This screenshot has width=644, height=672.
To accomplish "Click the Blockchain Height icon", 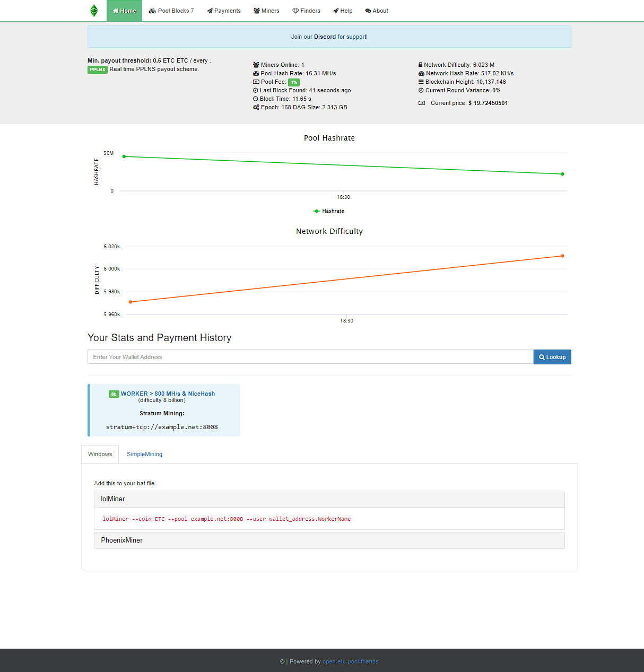I will coord(421,82).
